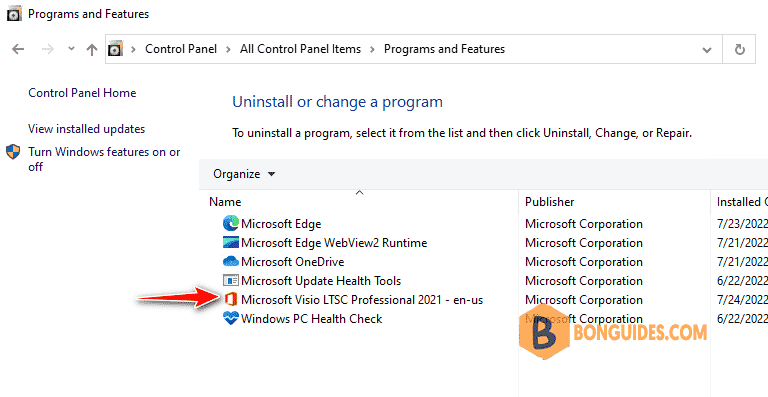768x397 pixels.
Task: Select the Microsoft Update Health Tools icon
Action: 230,280
